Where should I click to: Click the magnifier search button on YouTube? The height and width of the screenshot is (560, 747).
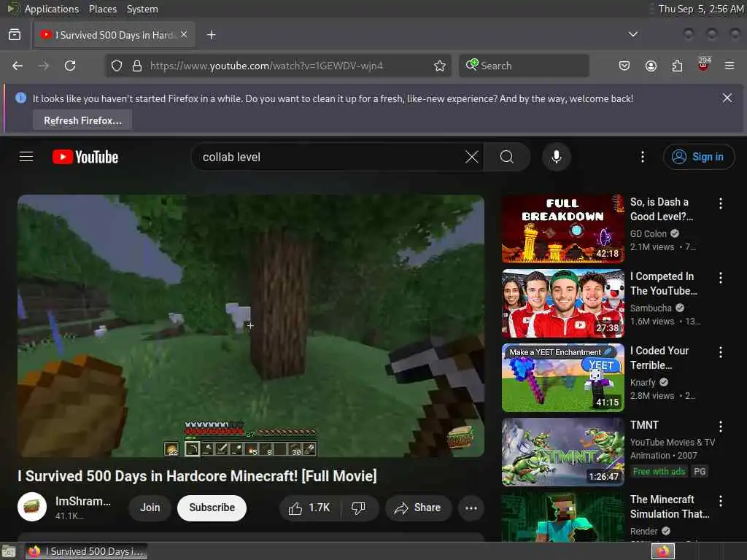coord(507,157)
